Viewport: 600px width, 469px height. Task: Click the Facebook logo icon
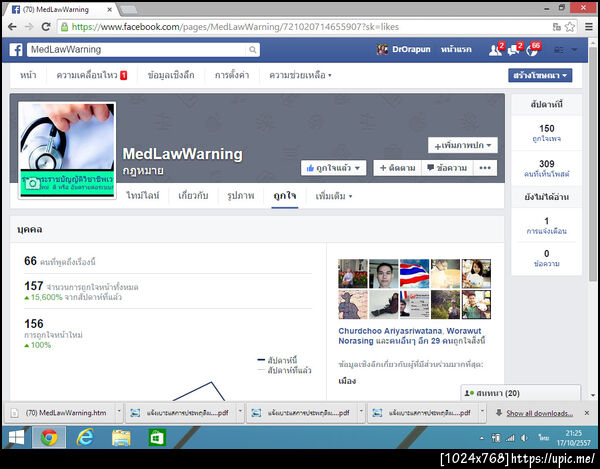[16, 50]
